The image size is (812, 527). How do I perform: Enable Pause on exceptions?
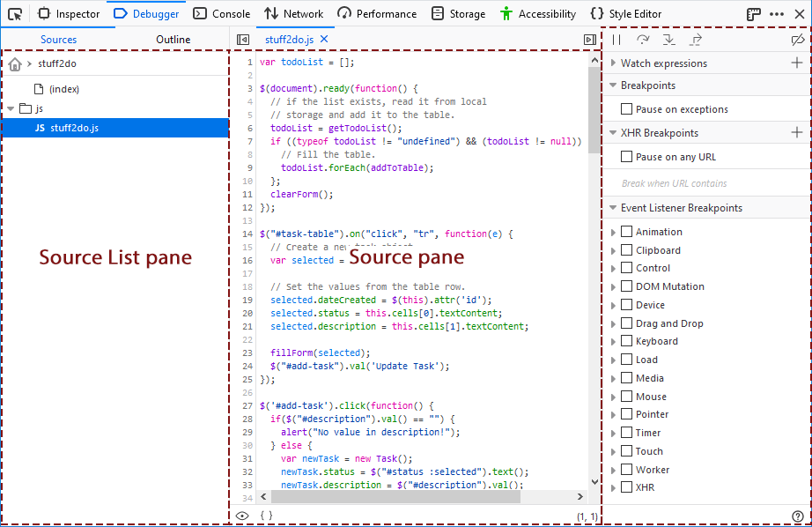[630, 108]
